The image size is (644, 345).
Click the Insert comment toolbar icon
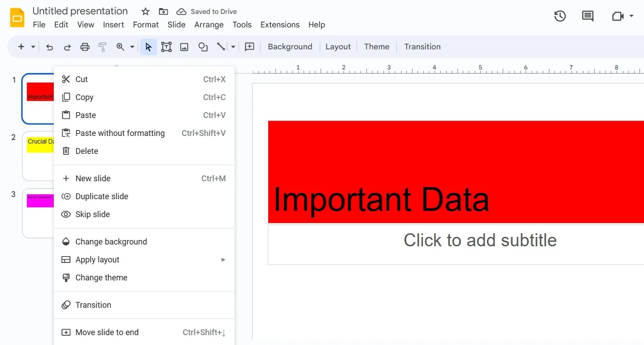point(250,46)
